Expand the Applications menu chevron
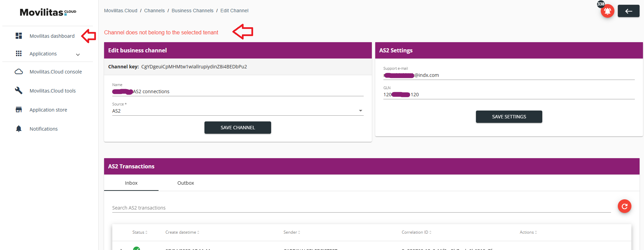 pos(78,54)
